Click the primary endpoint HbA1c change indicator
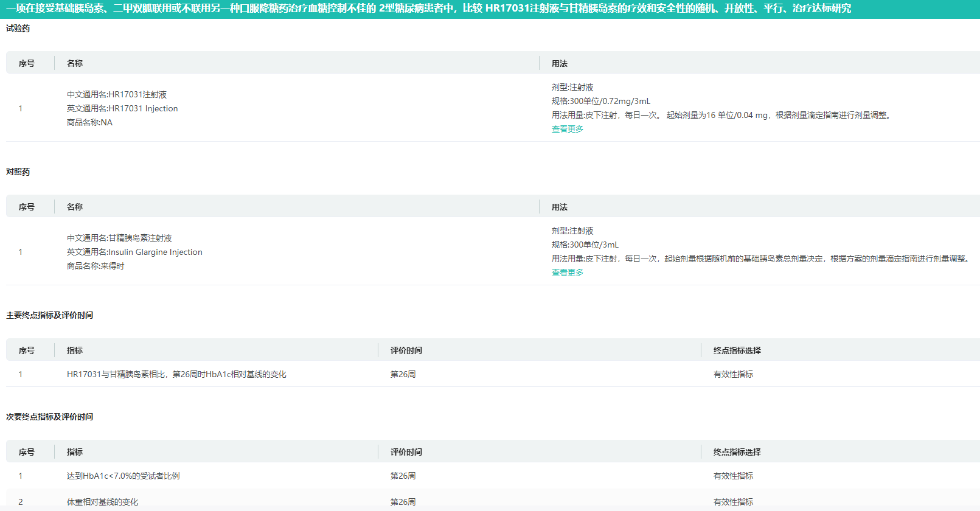The width and height of the screenshot is (980, 511). click(176, 374)
